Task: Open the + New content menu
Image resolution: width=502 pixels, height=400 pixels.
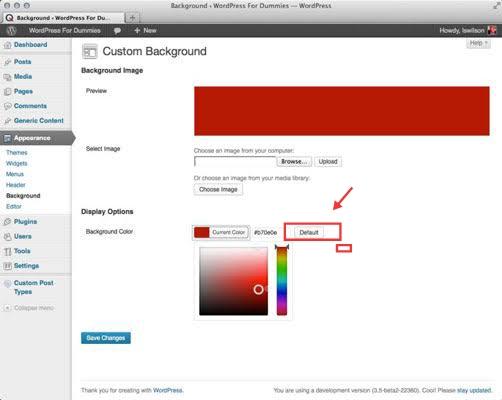Action: 145,30
